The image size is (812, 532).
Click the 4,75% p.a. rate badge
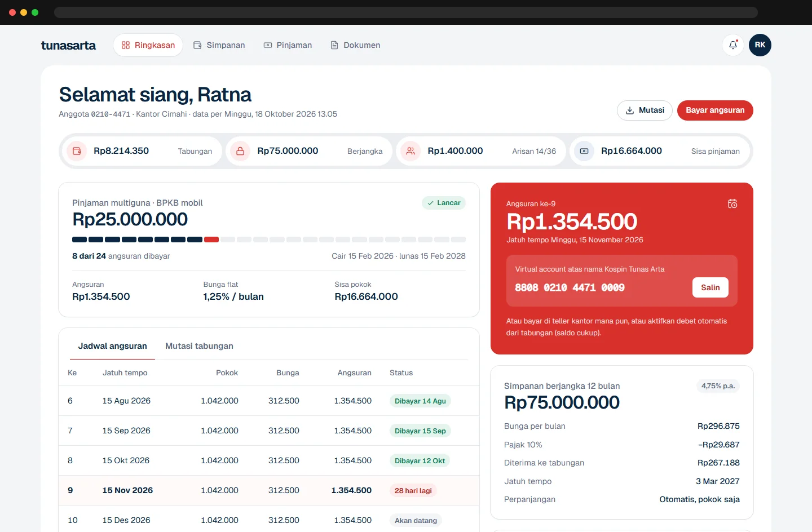[x=718, y=386]
